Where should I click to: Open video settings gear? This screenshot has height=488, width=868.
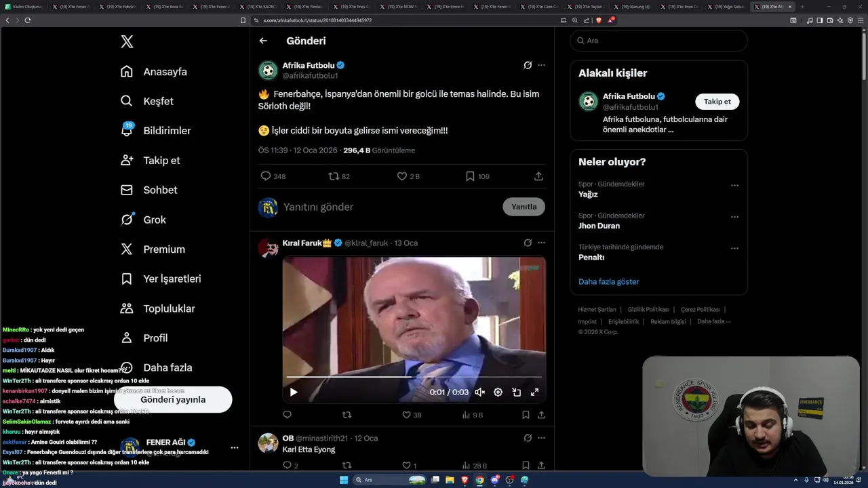pos(498,392)
